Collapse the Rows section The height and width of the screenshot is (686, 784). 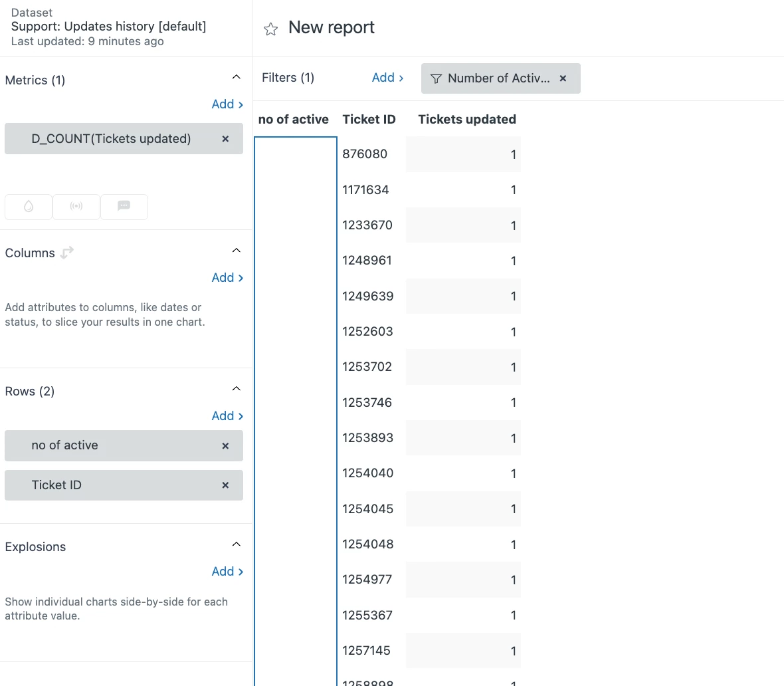(237, 389)
